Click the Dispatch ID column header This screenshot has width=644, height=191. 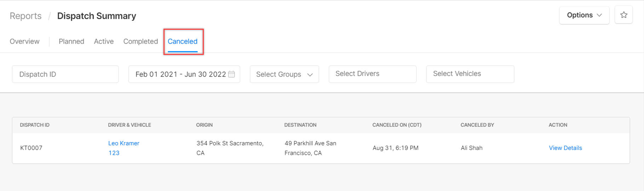click(35, 125)
